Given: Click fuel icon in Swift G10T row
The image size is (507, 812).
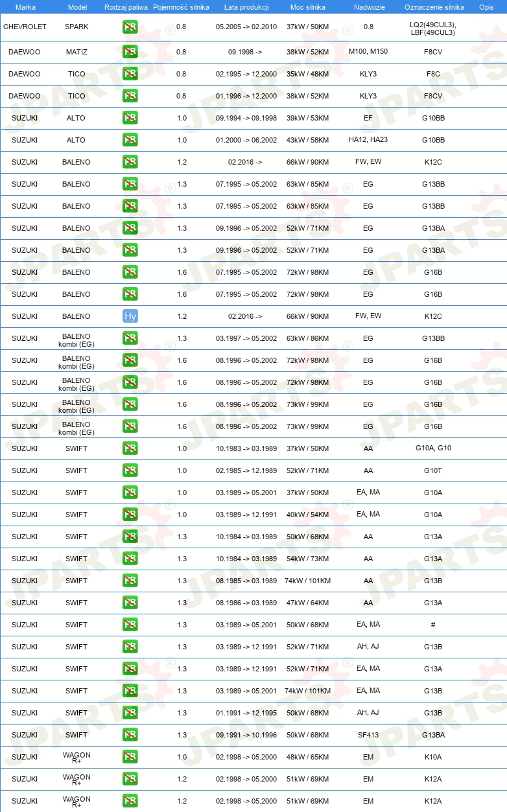Looking at the screenshot, I should (x=130, y=470).
